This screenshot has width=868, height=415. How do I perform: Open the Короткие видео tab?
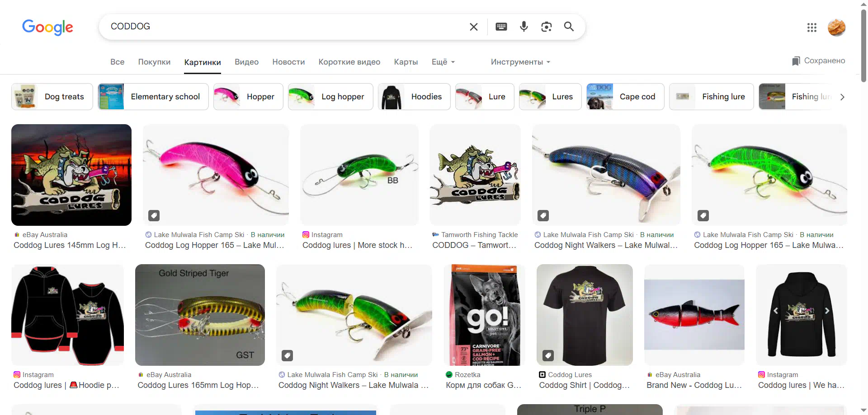(349, 62)
